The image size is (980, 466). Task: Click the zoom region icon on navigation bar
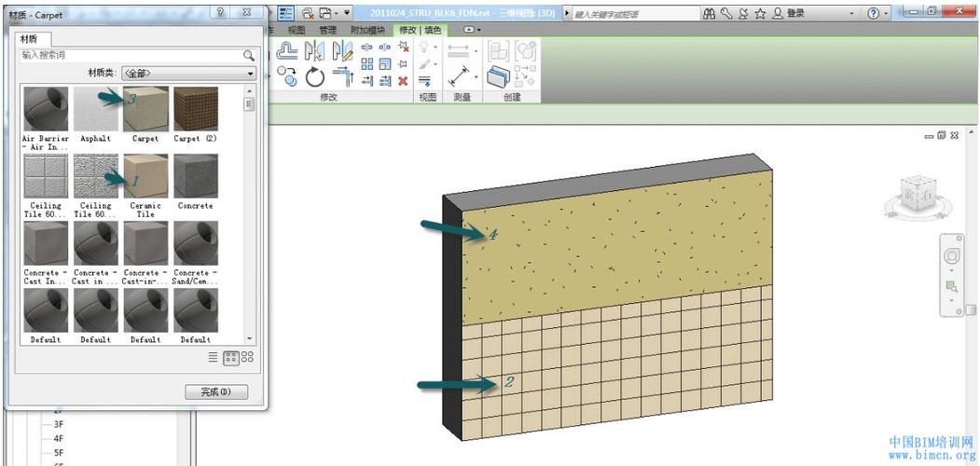(x=951, y=285)
